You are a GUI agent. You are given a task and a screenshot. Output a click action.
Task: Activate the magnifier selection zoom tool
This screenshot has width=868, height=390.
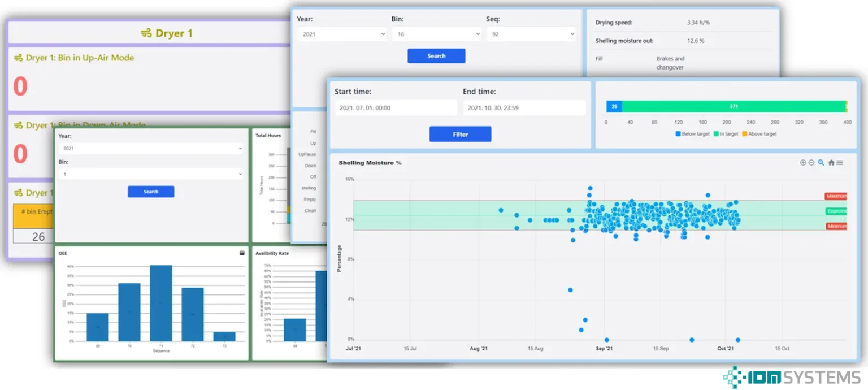821,163
